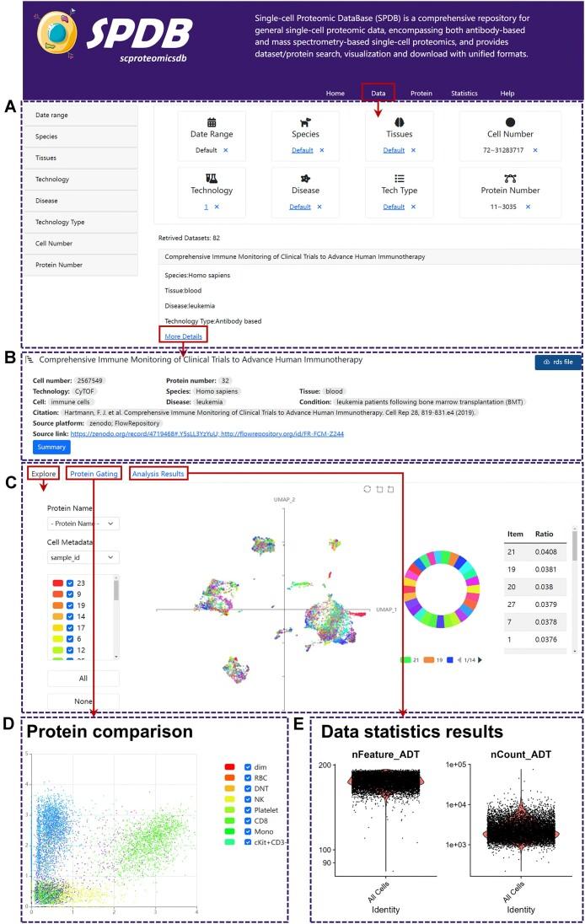Clear the Cell Number filter with x
Image resolution: width=585 pixels, height=924 pixels.
(535, 150)
